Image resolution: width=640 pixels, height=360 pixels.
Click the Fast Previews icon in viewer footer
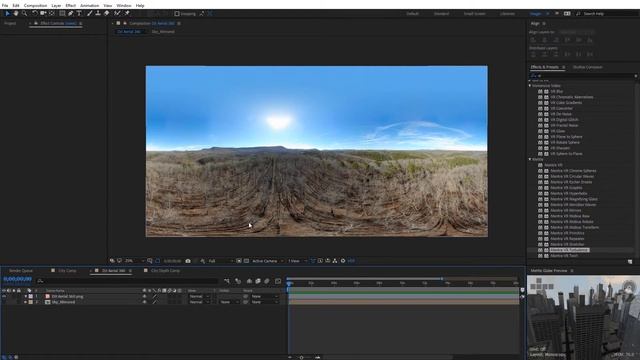(x=320, y=261)
